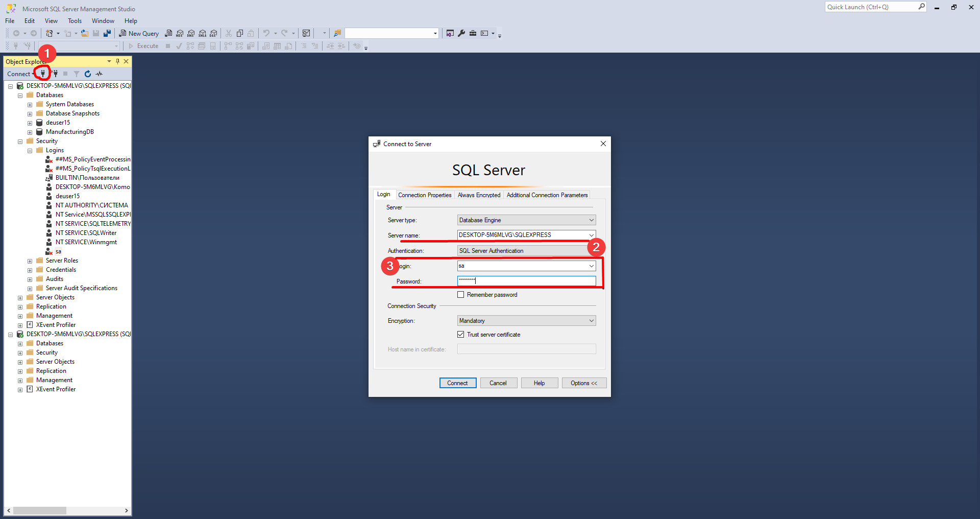Switch to the Connection Properties tab
980x519 pixels.
(425, 195)
